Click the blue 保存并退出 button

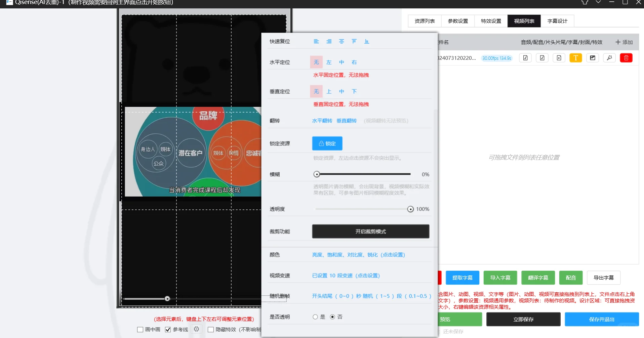[x=602, y=319]
